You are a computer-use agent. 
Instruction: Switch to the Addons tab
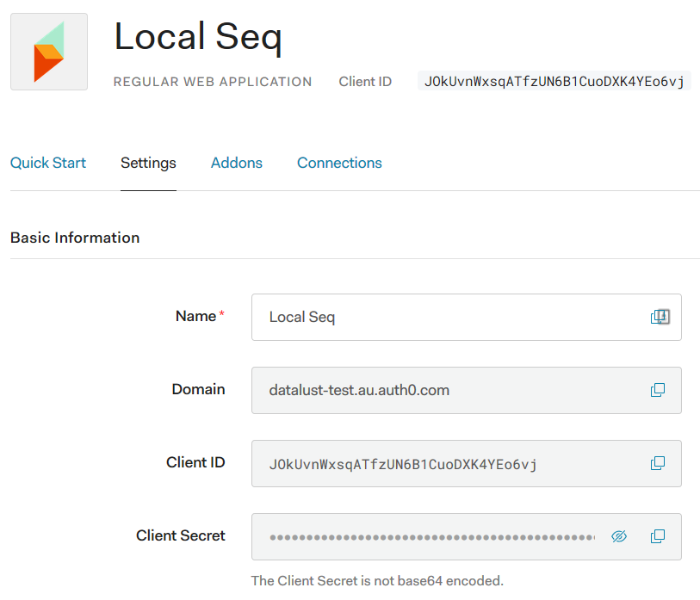[x=237, y=163]
